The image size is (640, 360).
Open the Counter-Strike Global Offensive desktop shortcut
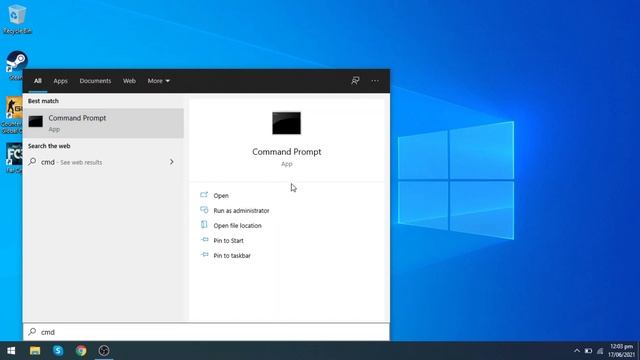click(14, 115)
